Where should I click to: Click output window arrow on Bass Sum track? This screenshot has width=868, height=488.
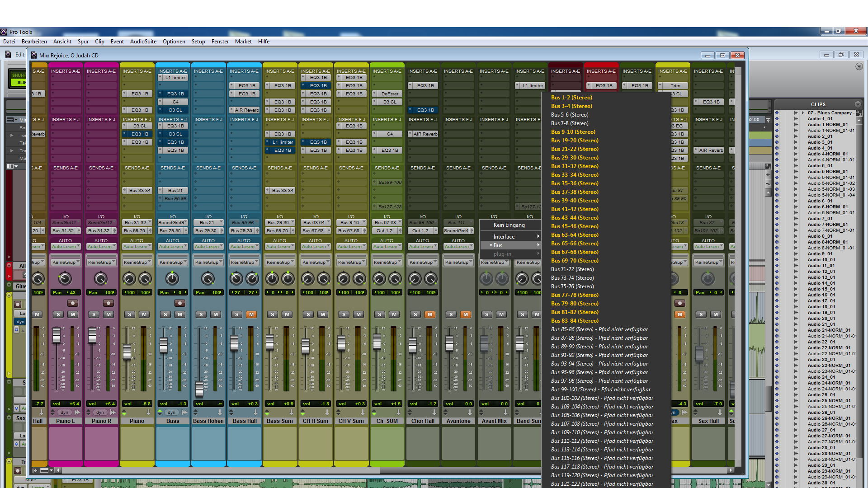pyautogui.click(x=291, y=413)
